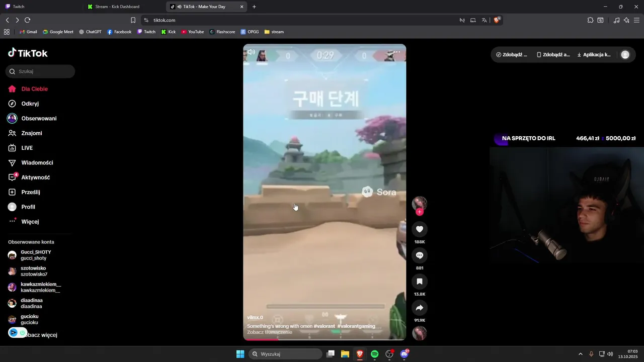Click the TikTok Szukaj search field

tap(40, 71)
